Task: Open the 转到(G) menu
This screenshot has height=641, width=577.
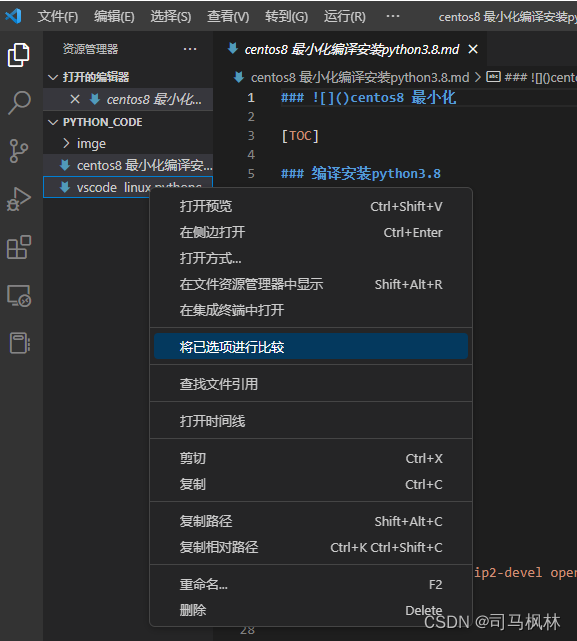Action: pyautogui.click(x=286, y=17)
